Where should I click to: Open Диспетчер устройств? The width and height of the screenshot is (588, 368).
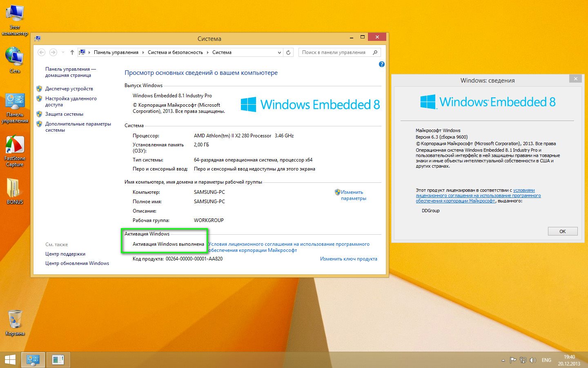pyautogui.click(x=69, y=89)
